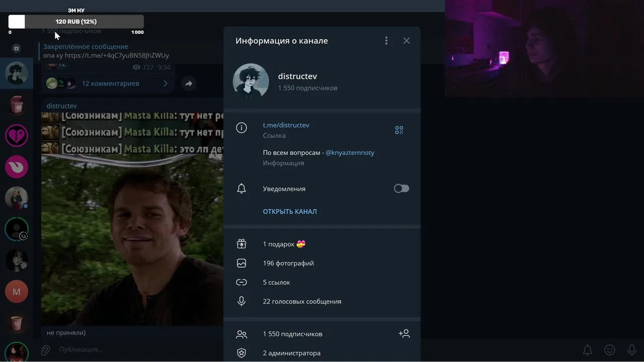Click the chain link icon beside 5 ссылок

(x=242, y=282)
